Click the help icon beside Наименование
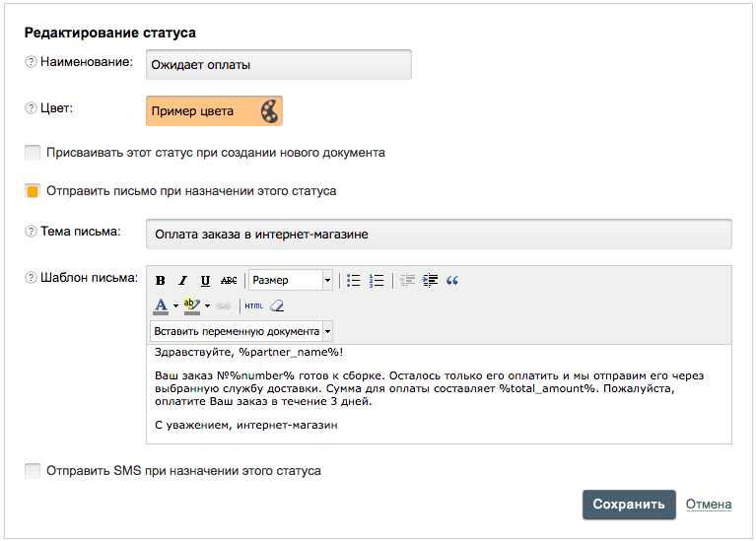 pos(31,63)
